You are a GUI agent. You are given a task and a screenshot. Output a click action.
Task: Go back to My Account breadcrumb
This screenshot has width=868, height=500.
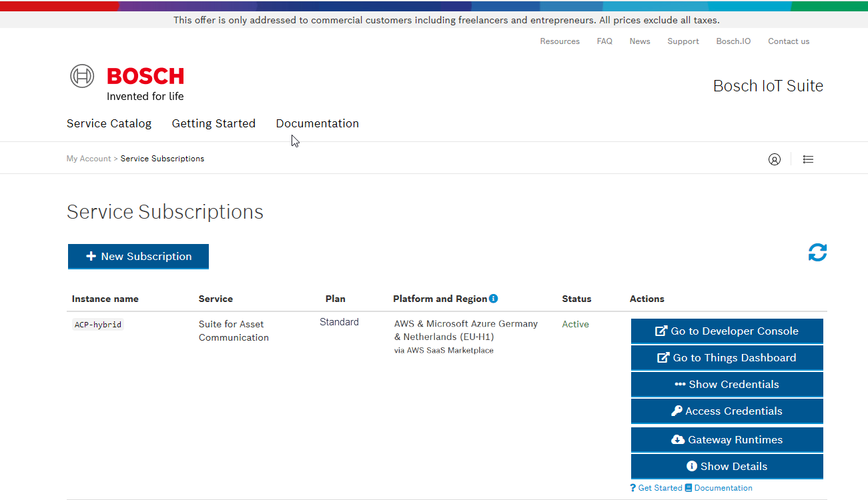point(89,159)
